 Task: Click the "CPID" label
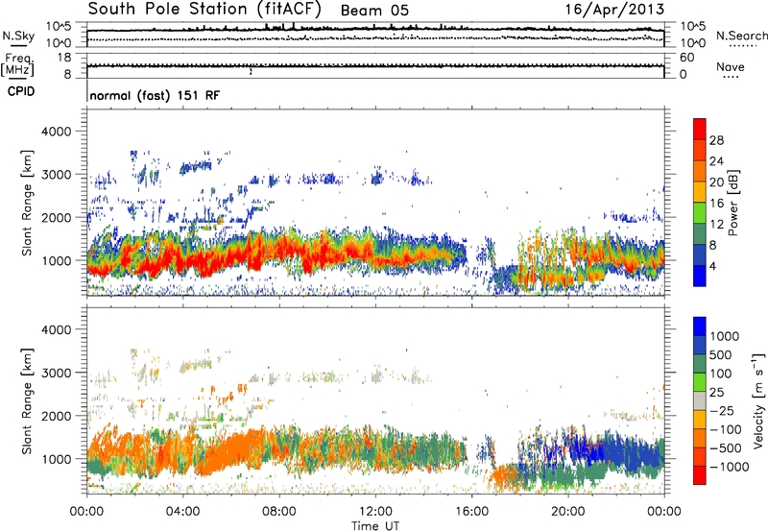click(21, 91)
